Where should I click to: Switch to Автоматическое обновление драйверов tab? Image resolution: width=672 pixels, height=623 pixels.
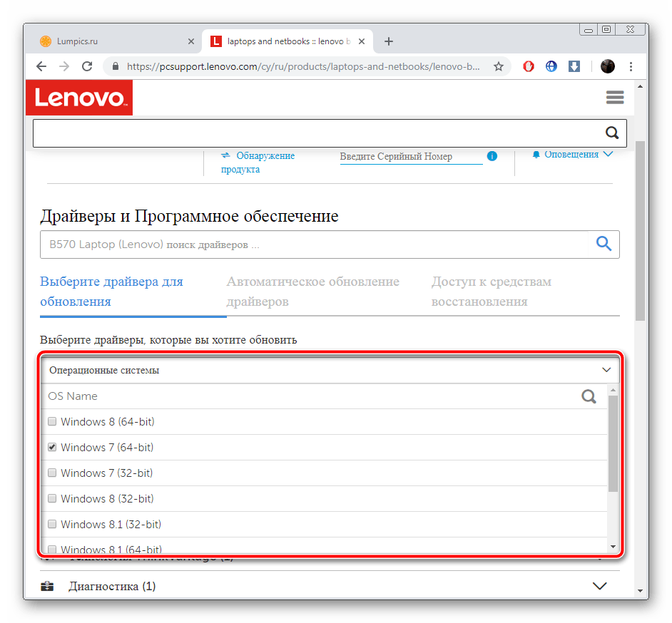pos(312,291)
